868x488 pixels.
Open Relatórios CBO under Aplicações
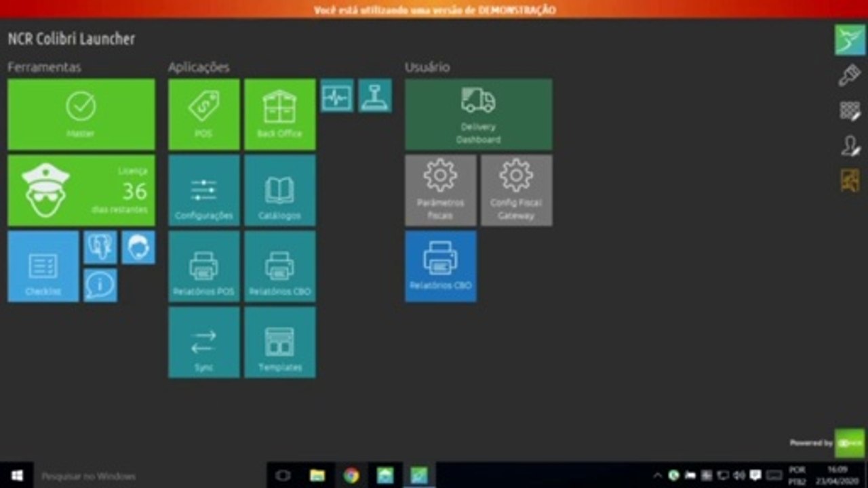pyautogui.click(x=280, y=266)
